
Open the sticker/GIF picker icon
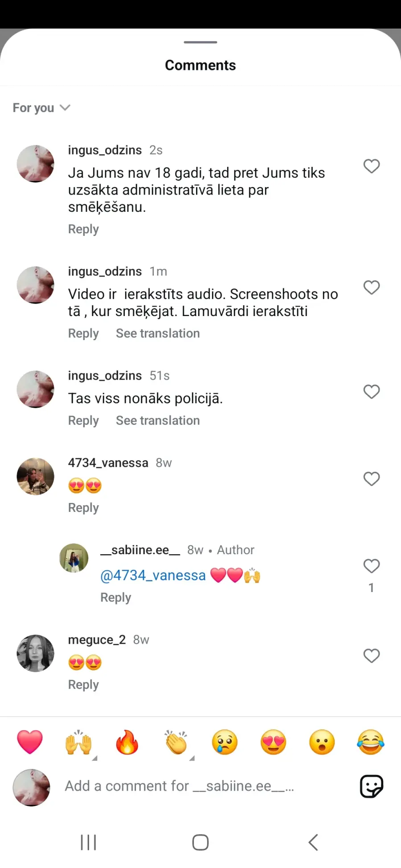371,786
